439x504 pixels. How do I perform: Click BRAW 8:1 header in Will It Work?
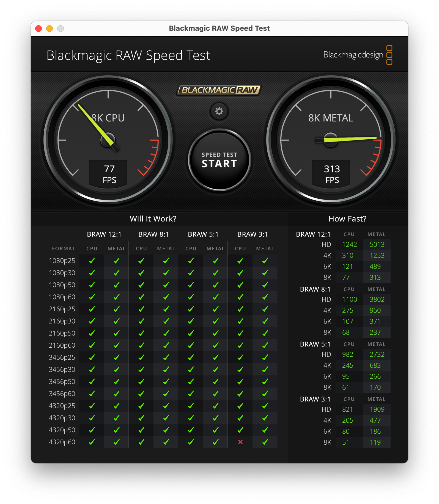pos(154,234)
